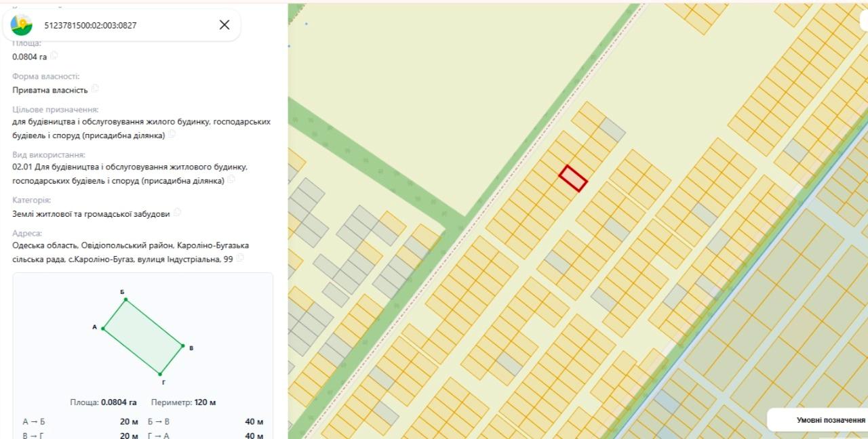Click the green parcel shape diagram
This screenshot has height=439, width=868.
click(x=142, y=337)
